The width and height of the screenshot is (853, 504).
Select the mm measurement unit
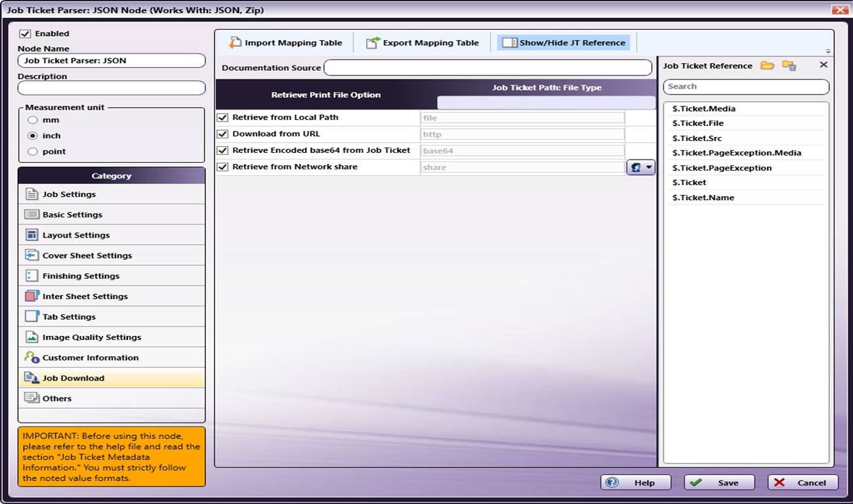tap(33, 120)
